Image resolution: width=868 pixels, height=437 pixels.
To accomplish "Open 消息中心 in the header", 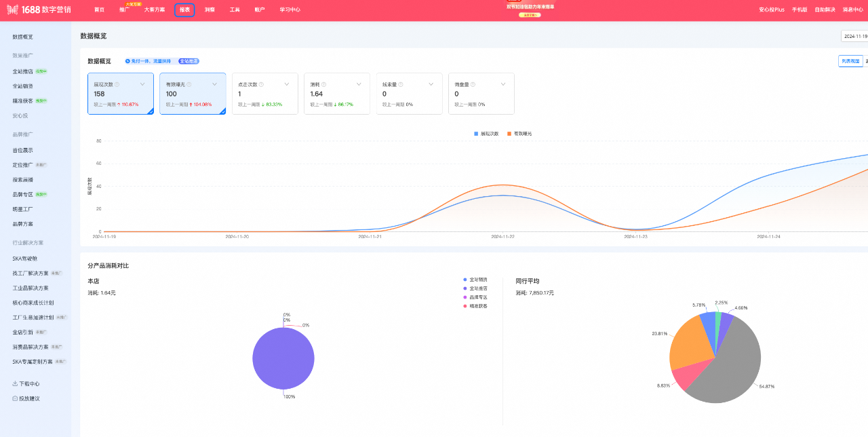I will pos(852,9).
